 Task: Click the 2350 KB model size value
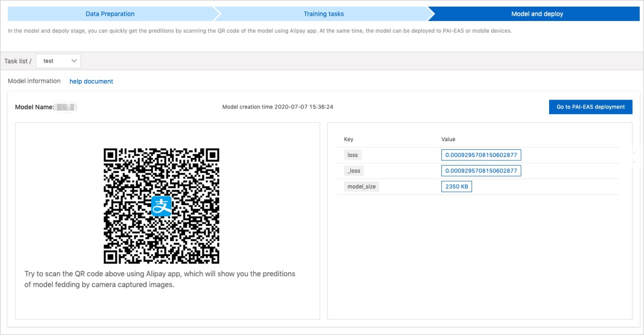[457, 187]
